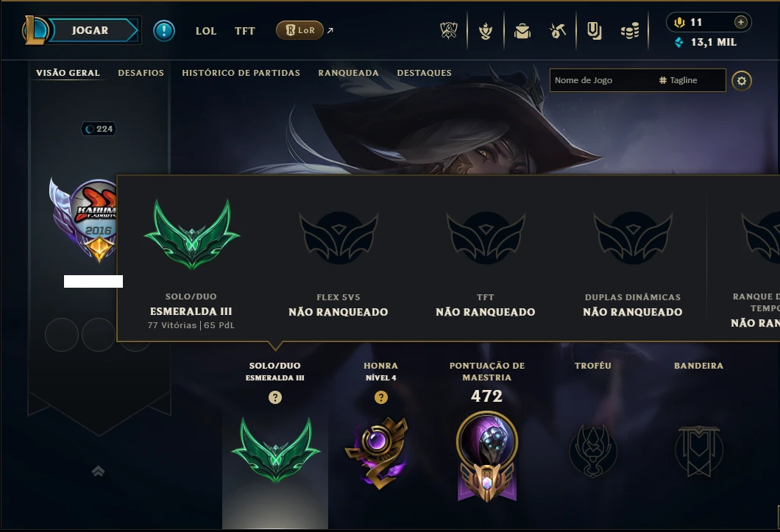
Task: Click the plus button to buy RP
Action: (x=741, y=22)
